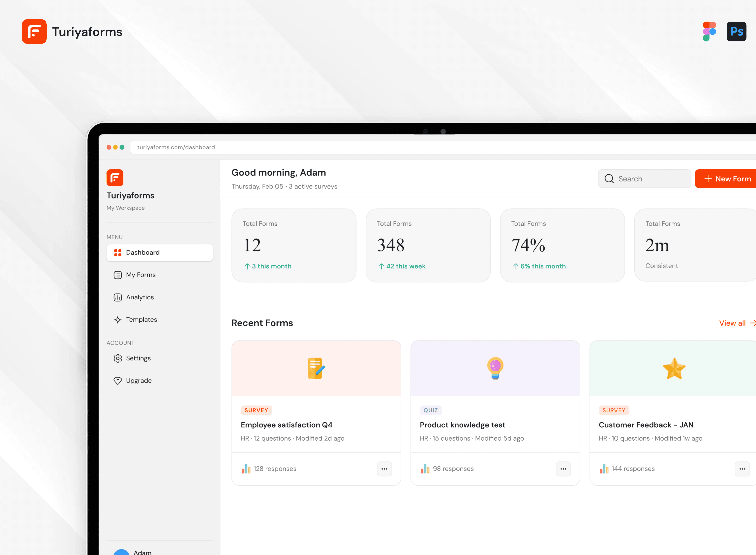Go to My Forms in sidebar
This screenshot has height=555, width=756.
141,275
